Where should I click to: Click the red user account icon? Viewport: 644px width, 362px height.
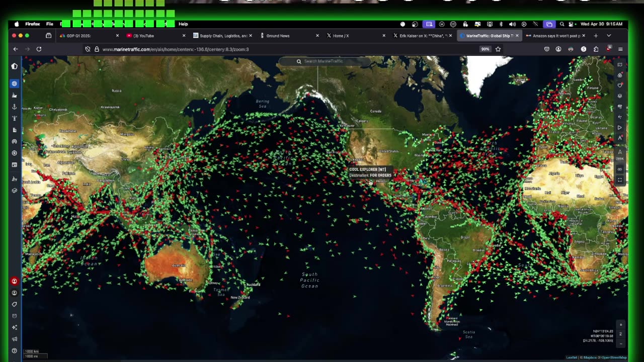pos(14,281)
